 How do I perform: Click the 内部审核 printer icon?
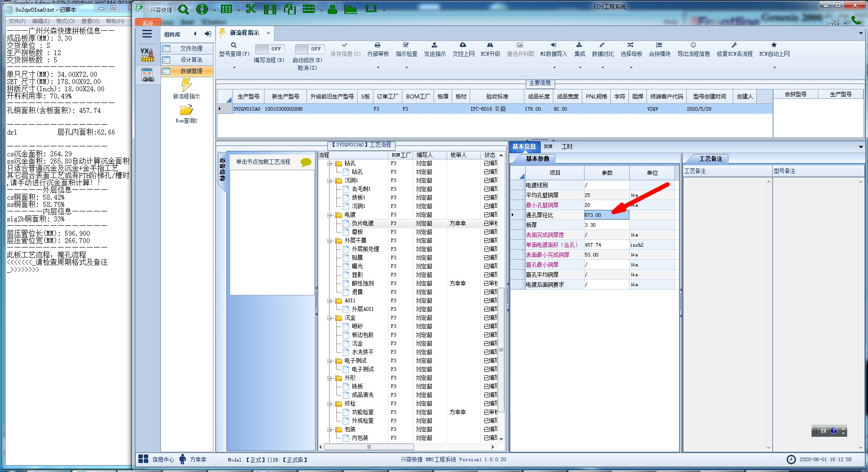coord(377,45)
